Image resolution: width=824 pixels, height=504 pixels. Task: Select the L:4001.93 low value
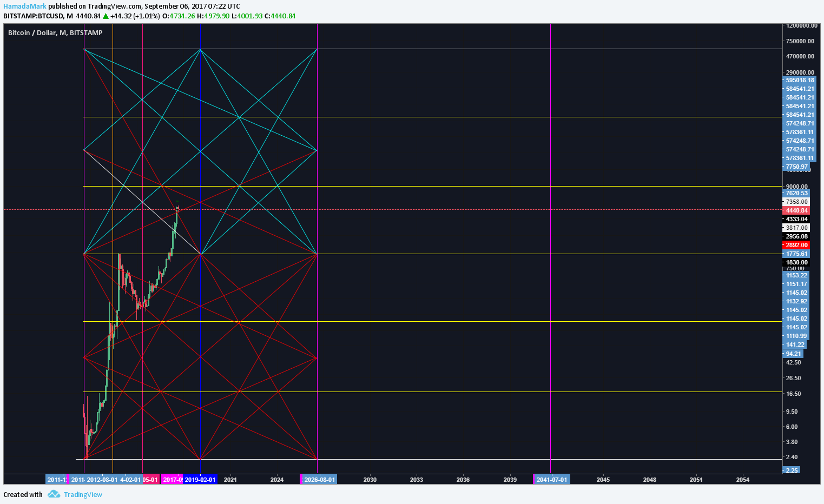pos(247,16)
